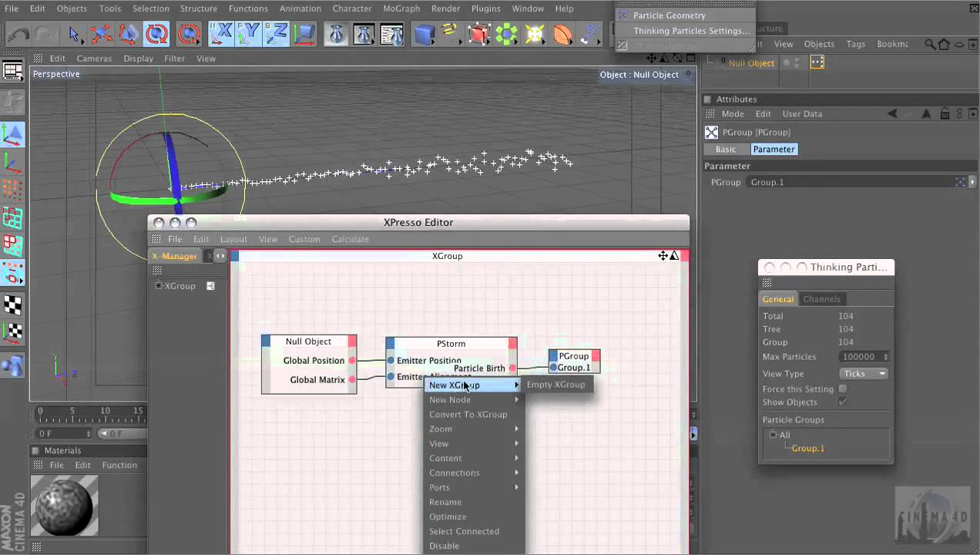Viewport: 980px width, 555px height.
Task: Activate the Scale tool
Action: coord(128,34)
